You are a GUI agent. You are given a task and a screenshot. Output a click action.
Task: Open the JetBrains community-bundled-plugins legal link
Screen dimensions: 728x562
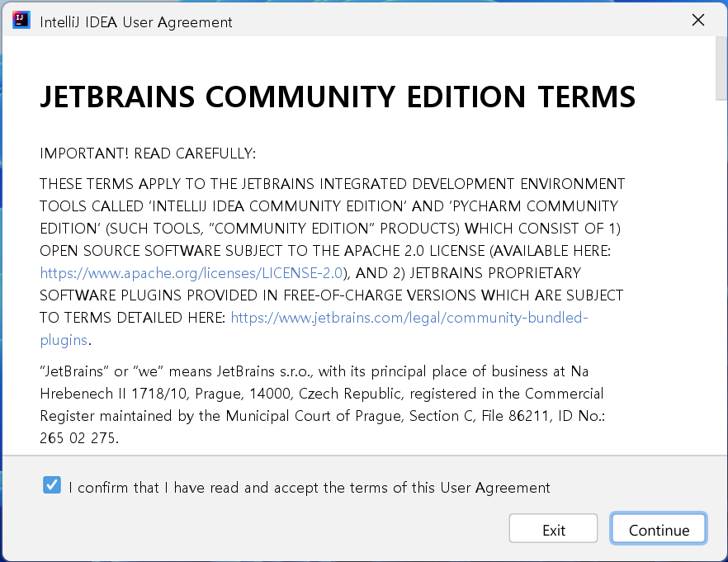click(x=409, y=317)
